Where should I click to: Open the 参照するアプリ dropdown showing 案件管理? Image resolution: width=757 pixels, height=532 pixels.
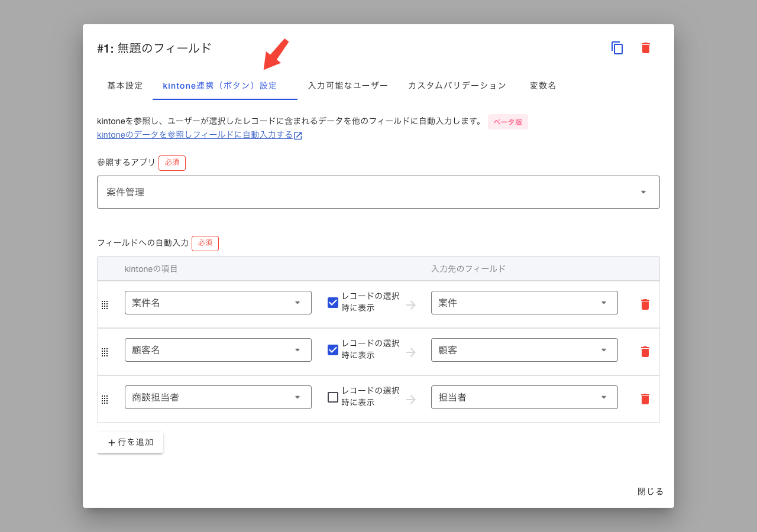(x=378, y=192)
